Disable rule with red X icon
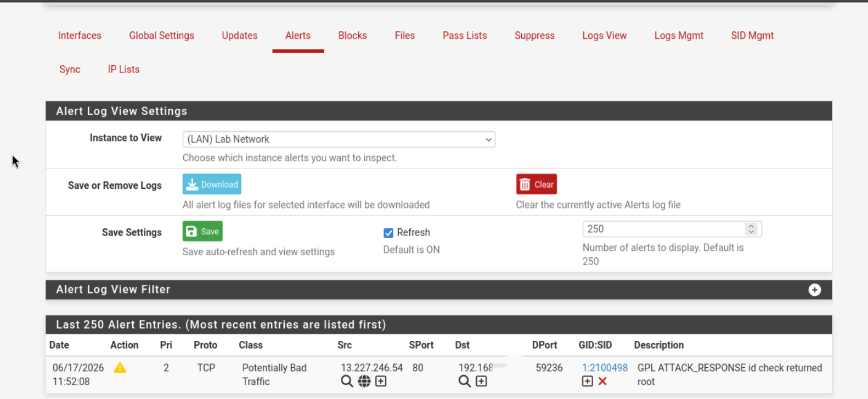The height and width of the screenshot is (399, 868). point(602,381)
